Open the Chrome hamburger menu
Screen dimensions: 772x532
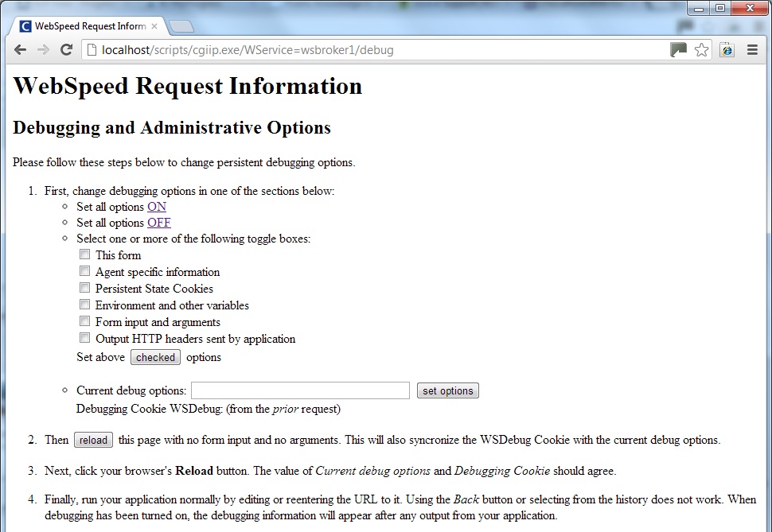[x=752, y=49]
